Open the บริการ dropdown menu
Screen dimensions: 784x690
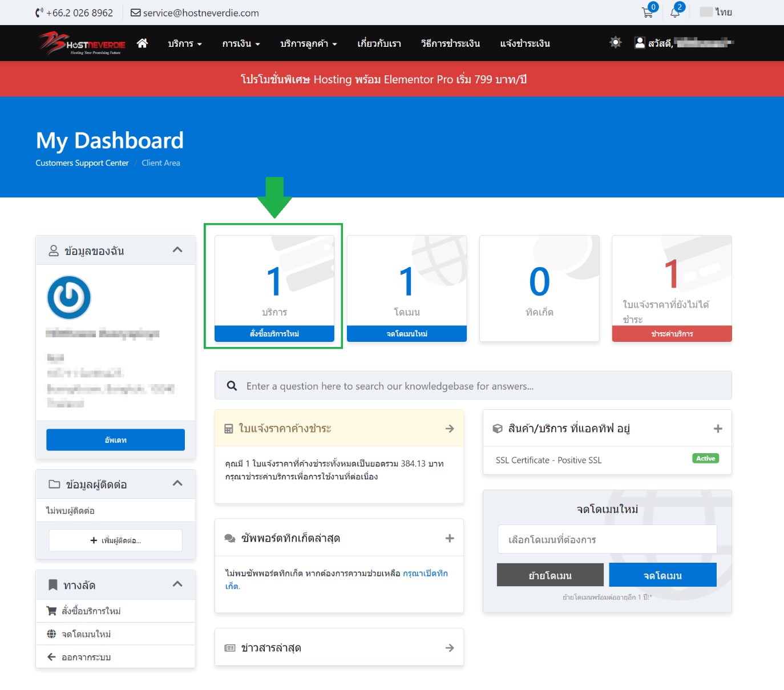(x=184, y=44)
